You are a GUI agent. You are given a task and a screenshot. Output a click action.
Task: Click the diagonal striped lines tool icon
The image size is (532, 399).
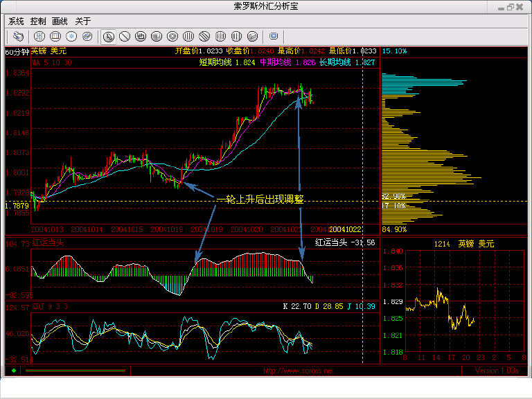204,36
